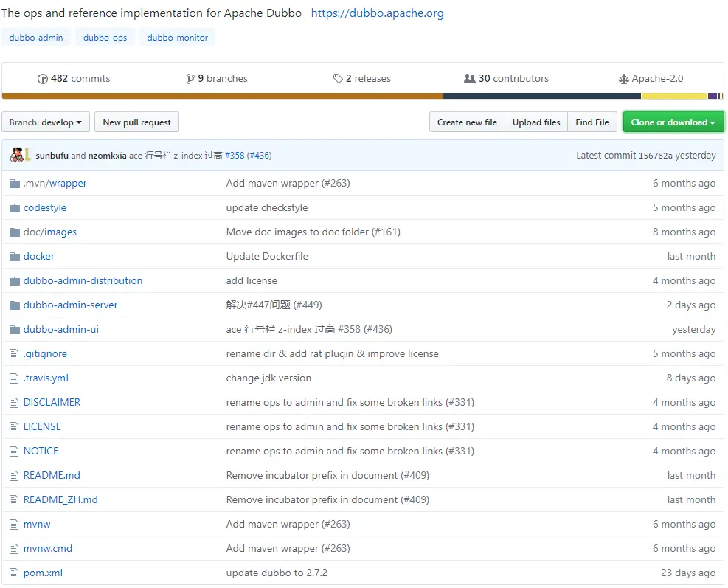
Task: Open the docker folder name link
Action: pyautogui.click(x=39, y=257)
